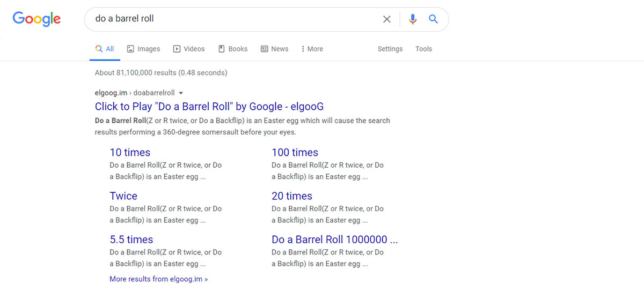The height and width of the screenshot is (292, 644).
Task: Click the blue magnifying glass search icon
Action: click(x=433, y=19)
